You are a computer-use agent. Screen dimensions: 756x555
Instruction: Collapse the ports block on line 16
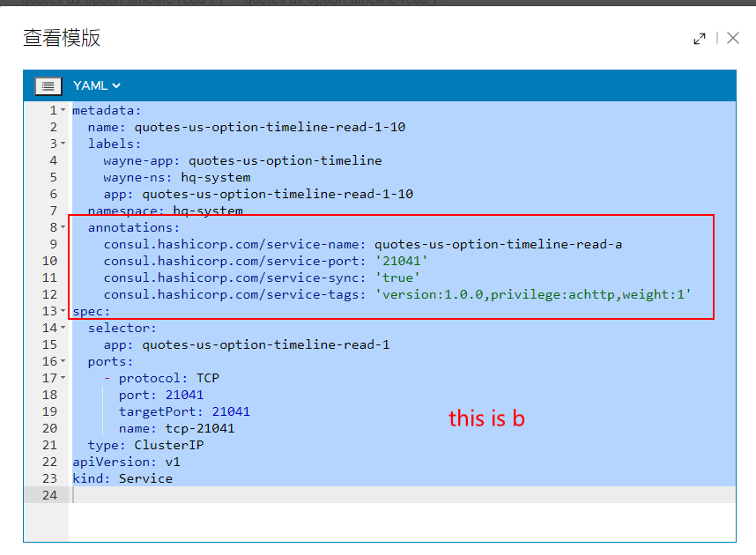point(61,360)
